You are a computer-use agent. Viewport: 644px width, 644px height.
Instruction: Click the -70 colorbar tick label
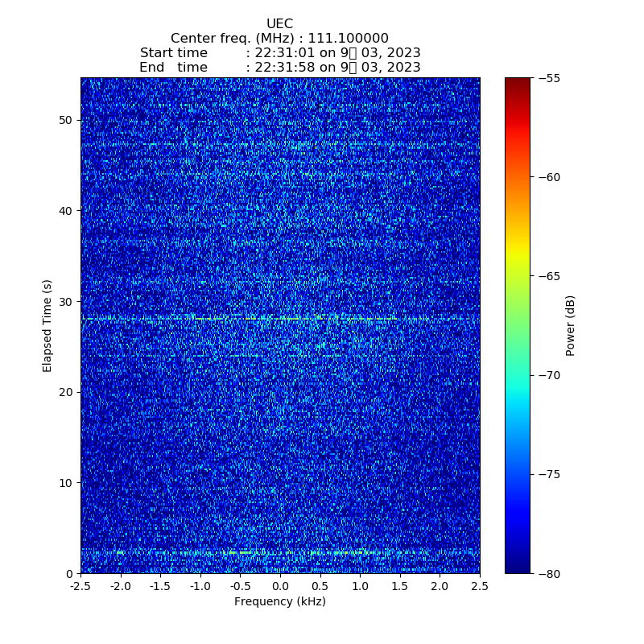pos(551,375)
